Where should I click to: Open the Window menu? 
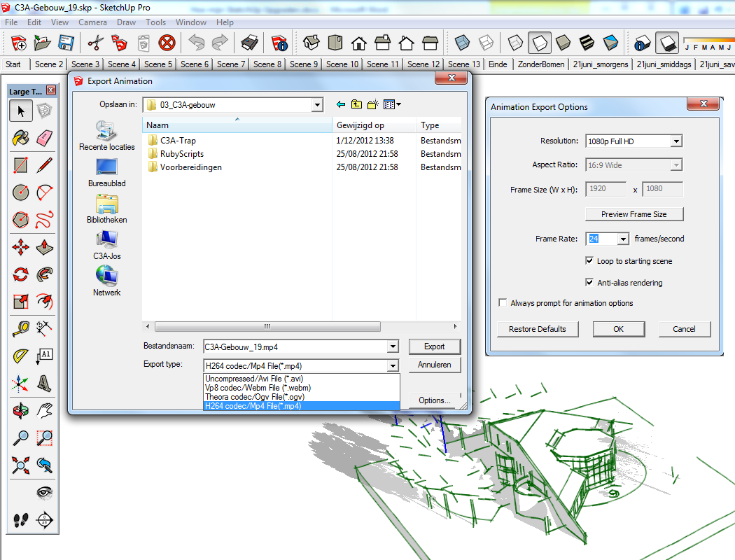point(191,22)
